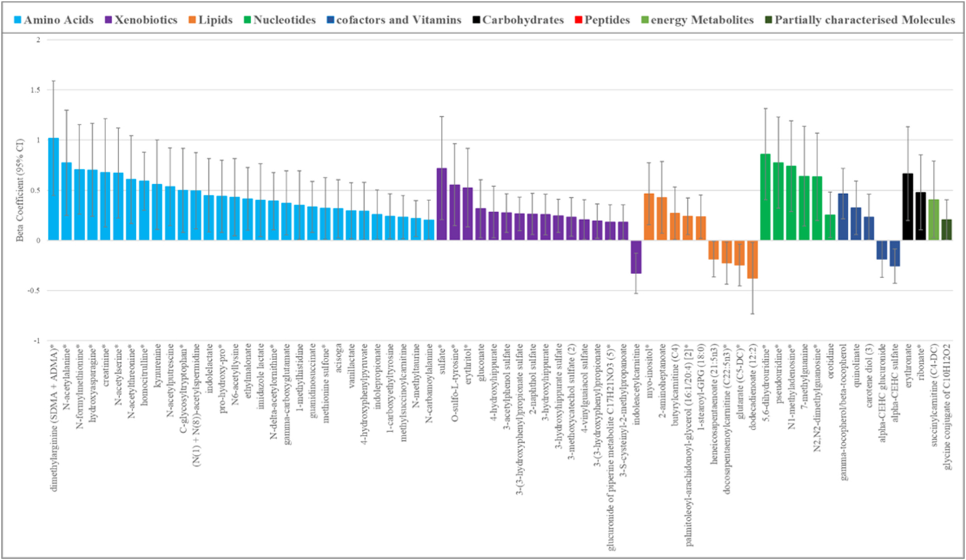The height and width of the screenshot is (560, 966).
Task: Click the light green succinylcarnitine bar
Action: (x=934, y=220)
